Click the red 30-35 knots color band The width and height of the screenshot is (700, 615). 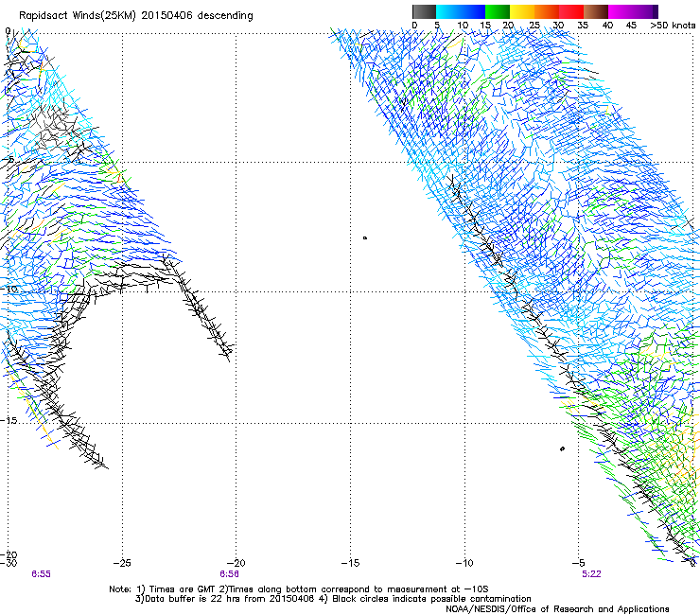571,11
